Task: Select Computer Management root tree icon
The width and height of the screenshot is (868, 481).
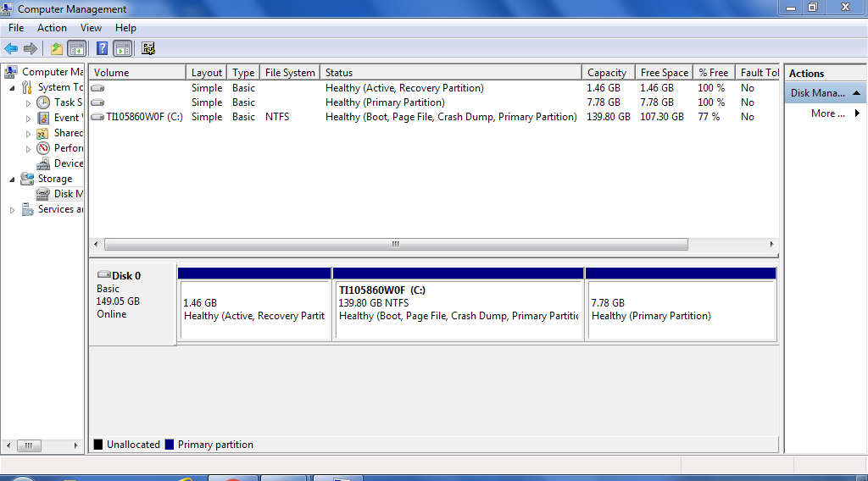Action: pyautogui.click(x=10, y=71)
